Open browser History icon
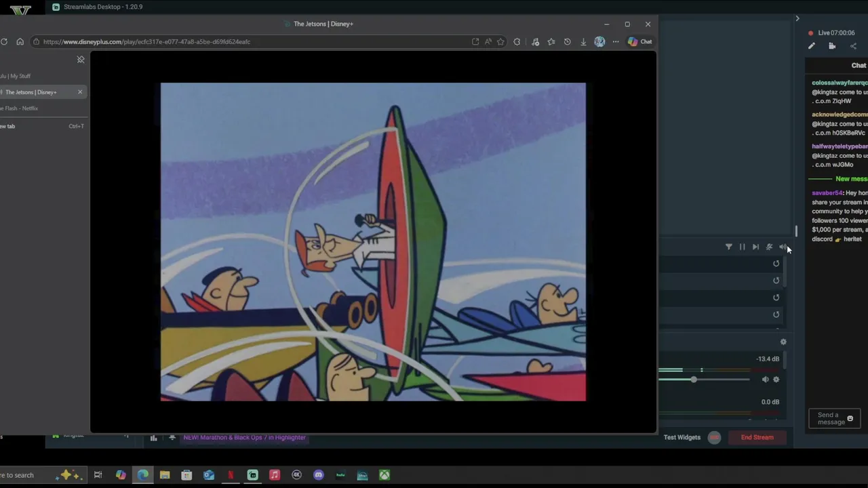868x488 pixels. (567, 41)
